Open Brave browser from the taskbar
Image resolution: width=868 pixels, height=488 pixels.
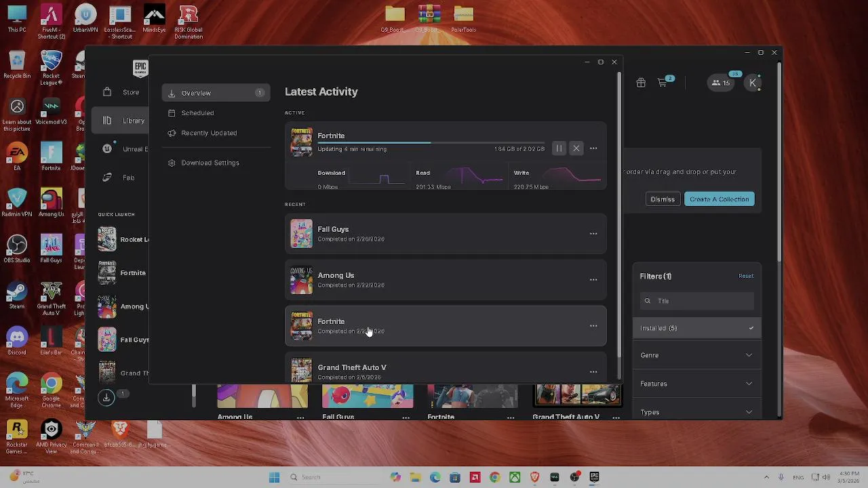click(535, 477)
